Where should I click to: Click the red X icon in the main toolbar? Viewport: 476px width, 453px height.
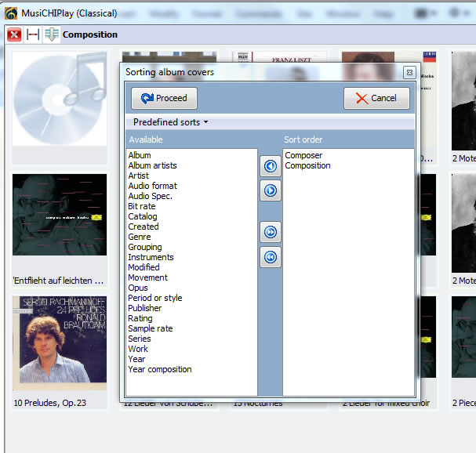(14, 34)
